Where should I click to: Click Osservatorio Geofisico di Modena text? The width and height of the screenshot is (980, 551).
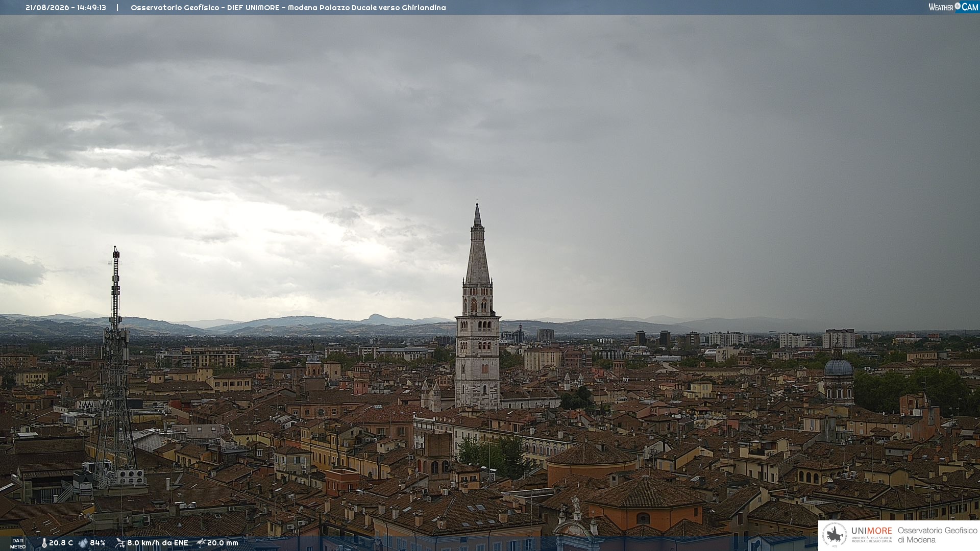click(937, 535)
